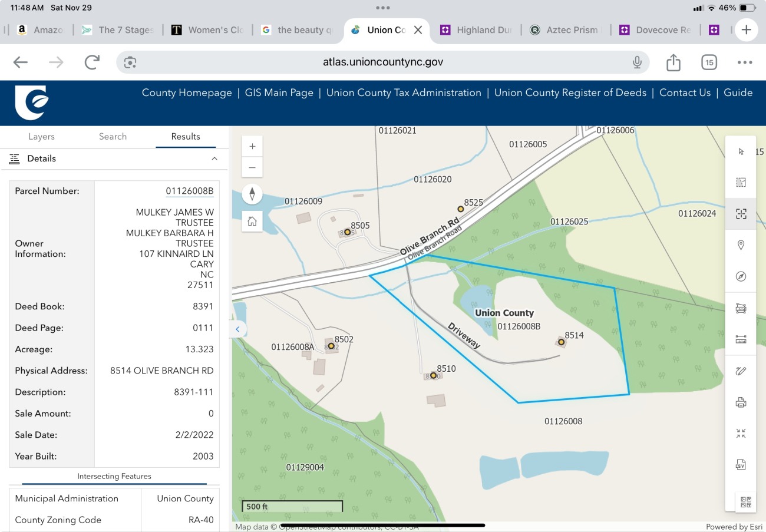Select the location pin tool
This screenshot has height=532, width=766.
(x=741, y=246)
